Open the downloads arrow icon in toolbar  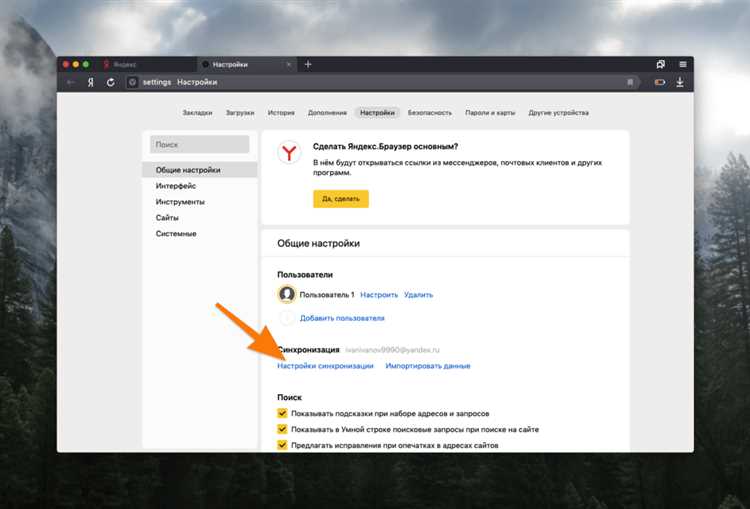[681, 82]
